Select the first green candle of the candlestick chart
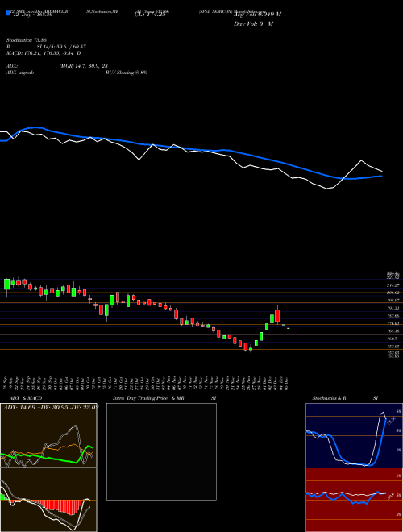The width and height of the screenshot is (403, 532). 6,285
